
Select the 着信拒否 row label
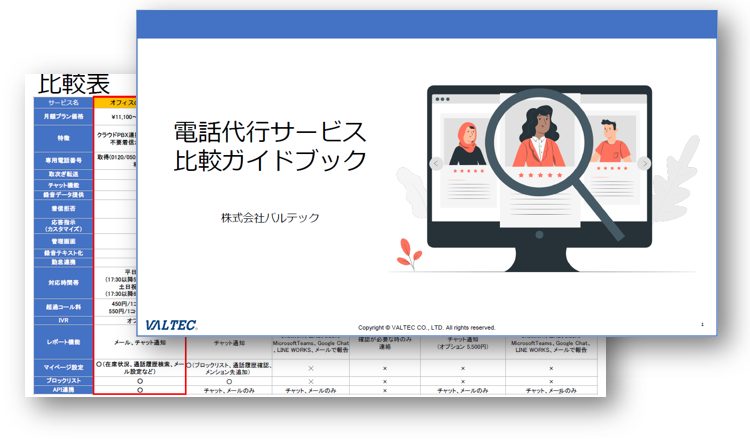click(64, 209)
